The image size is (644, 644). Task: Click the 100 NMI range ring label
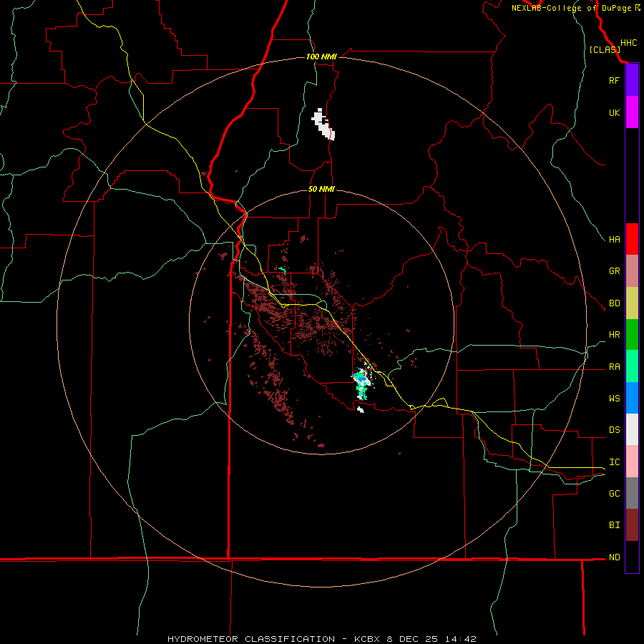[x=321, y=57]
